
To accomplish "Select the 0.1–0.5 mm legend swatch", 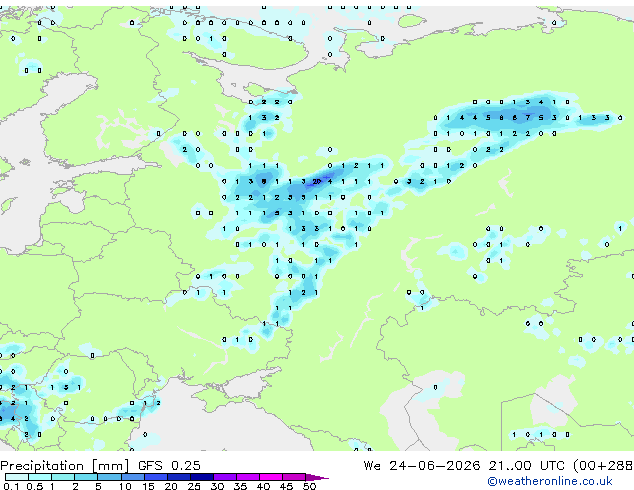I will point(17,477).
